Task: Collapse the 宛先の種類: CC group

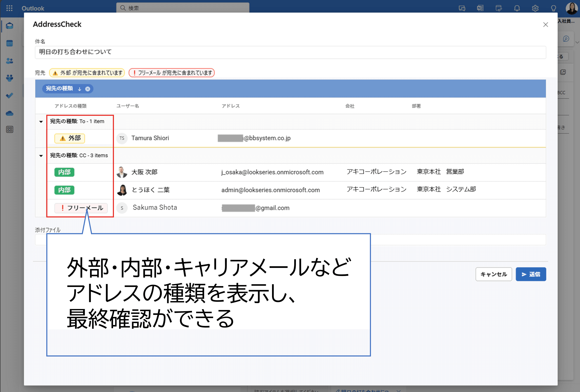Action: (41, 155)
